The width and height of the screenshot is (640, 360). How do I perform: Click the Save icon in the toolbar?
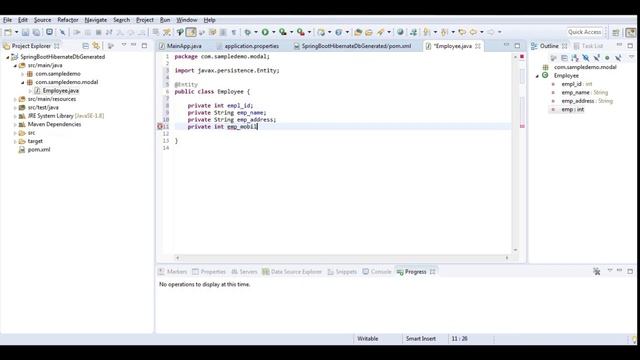pos(25,32)
